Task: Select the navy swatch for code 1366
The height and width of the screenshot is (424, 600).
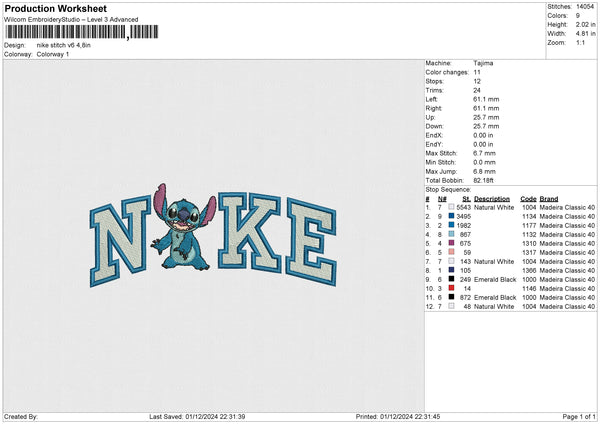Action: coord(452,270)
